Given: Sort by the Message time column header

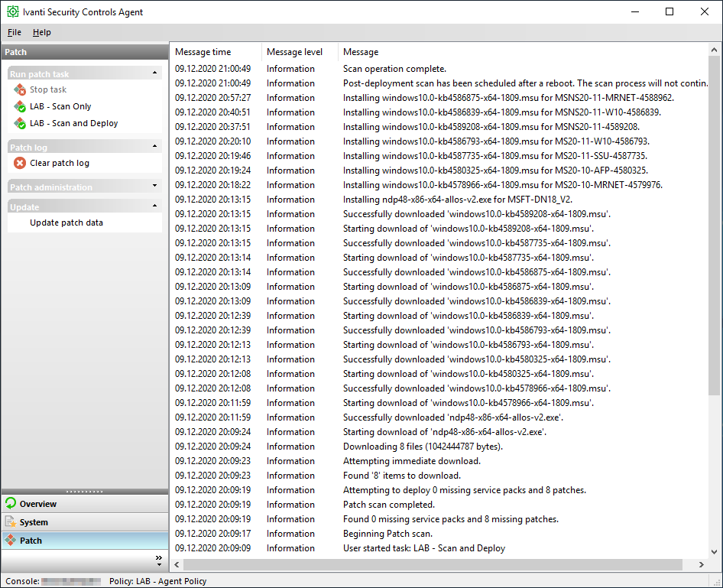Looking at the screenshot, I should click(216, 52).
